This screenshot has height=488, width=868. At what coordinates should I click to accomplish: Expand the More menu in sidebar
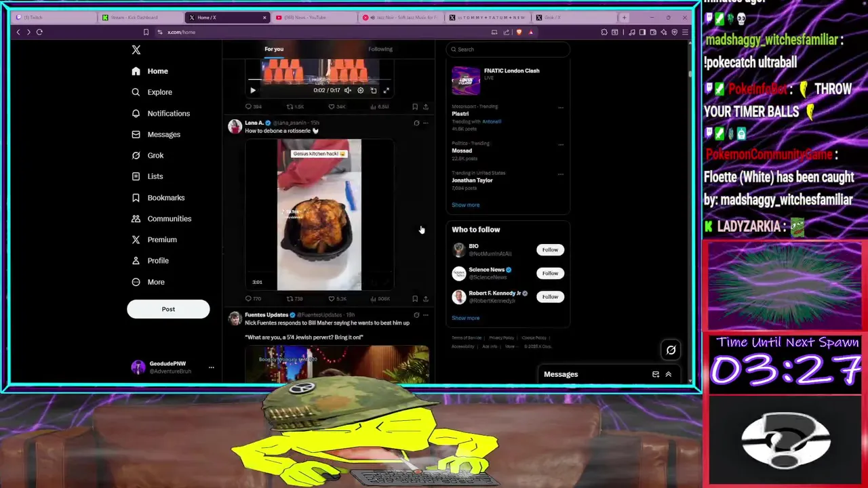148,282
